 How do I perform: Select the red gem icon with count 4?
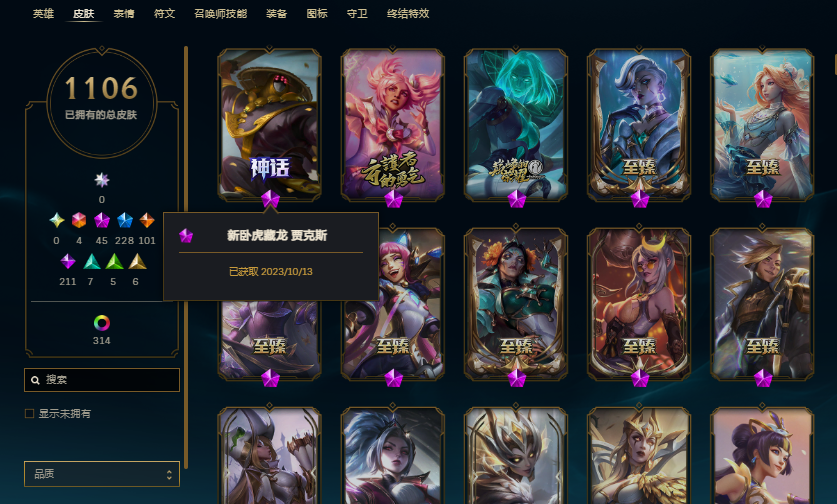tap(79, 220)
